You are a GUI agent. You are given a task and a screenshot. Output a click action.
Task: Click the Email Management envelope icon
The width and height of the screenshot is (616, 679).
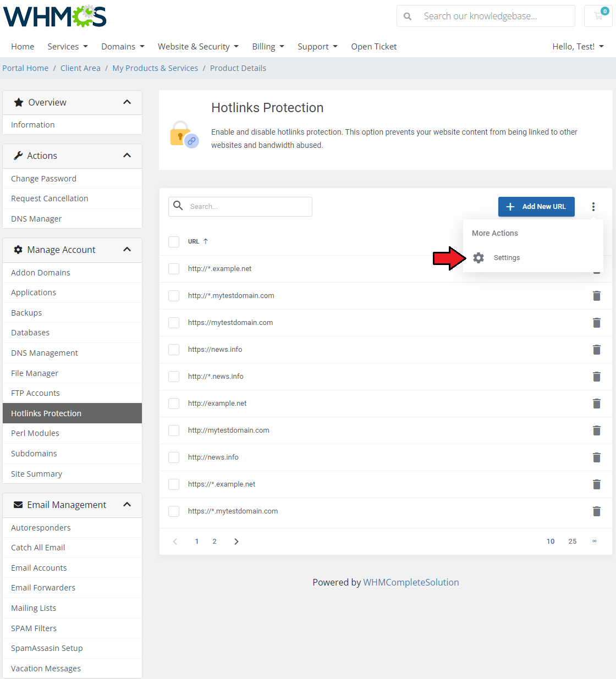[x=18, y=505]
